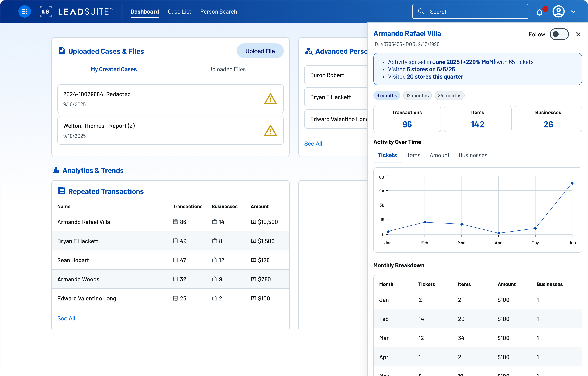Click the notification bell icon
The height and width of the screenshot is (376, 588).
(x=540, y=12)
